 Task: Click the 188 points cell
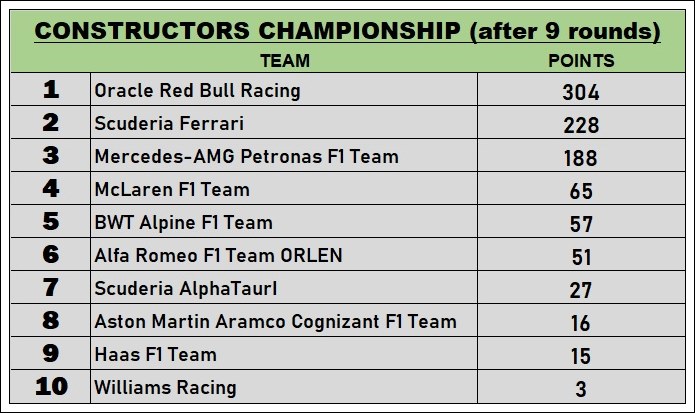click(x=582, y=156)
